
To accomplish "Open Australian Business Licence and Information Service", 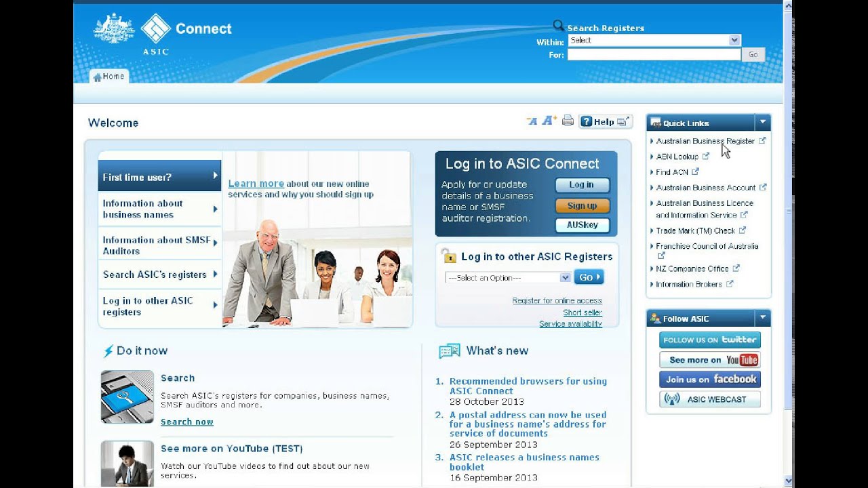I will point(705,209).
